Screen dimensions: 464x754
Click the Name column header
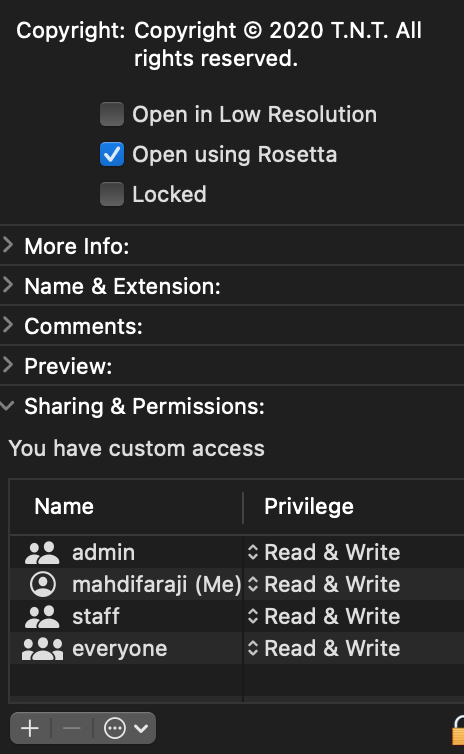[64, 506]
